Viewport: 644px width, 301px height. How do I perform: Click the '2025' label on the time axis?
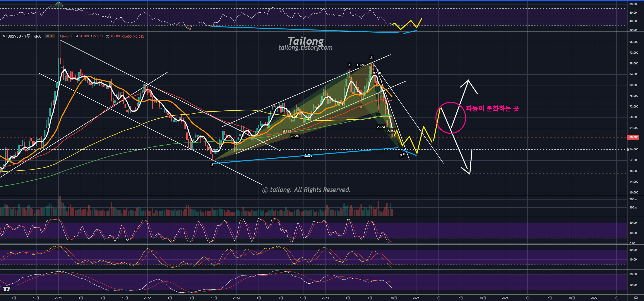coord(416,298)
